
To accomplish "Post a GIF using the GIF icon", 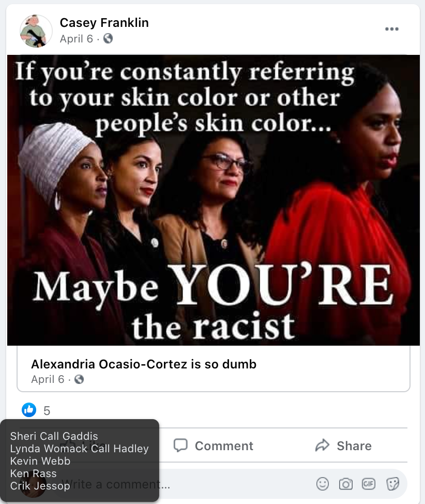I will pos(369,483).
